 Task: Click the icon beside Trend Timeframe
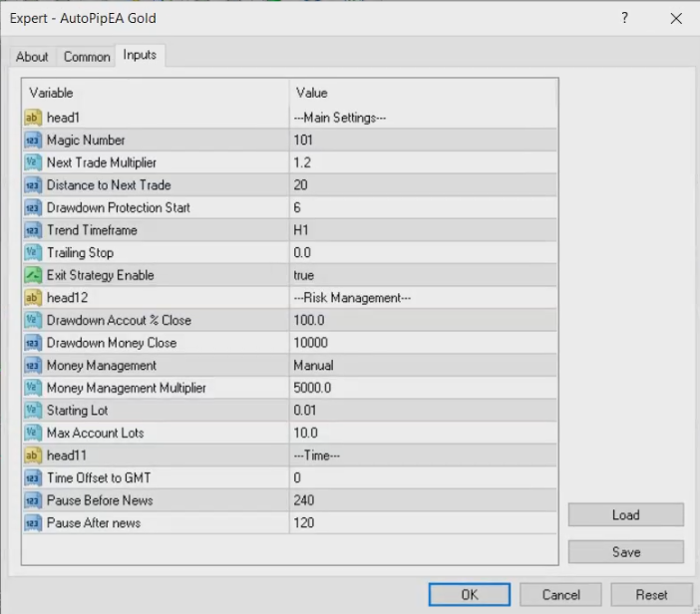coord(33,230)
